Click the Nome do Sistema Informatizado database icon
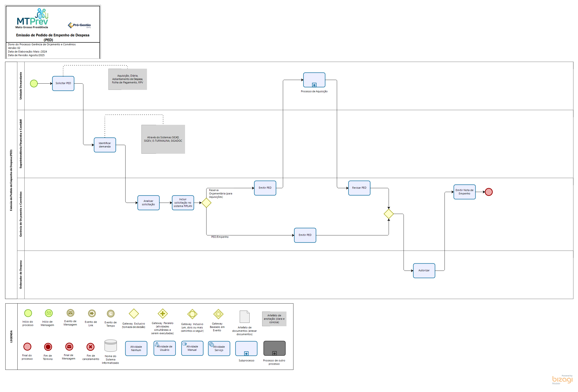The image size is (578, 392). pos(111,346)
